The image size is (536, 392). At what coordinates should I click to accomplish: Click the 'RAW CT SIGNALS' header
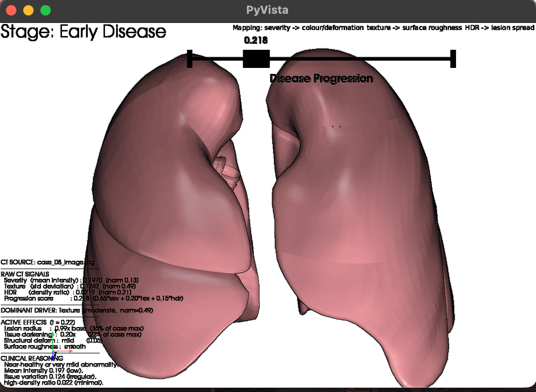coord(25,274)
